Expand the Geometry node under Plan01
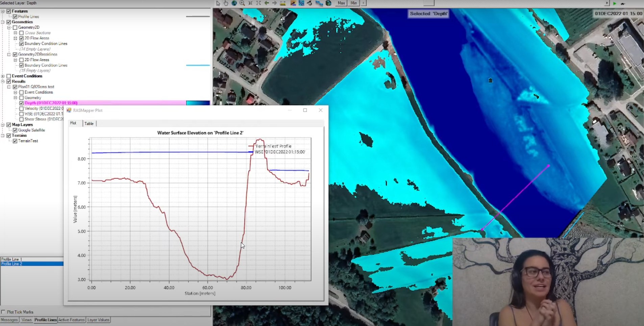This screenshot has height=326, width=644. click(15, 98)
